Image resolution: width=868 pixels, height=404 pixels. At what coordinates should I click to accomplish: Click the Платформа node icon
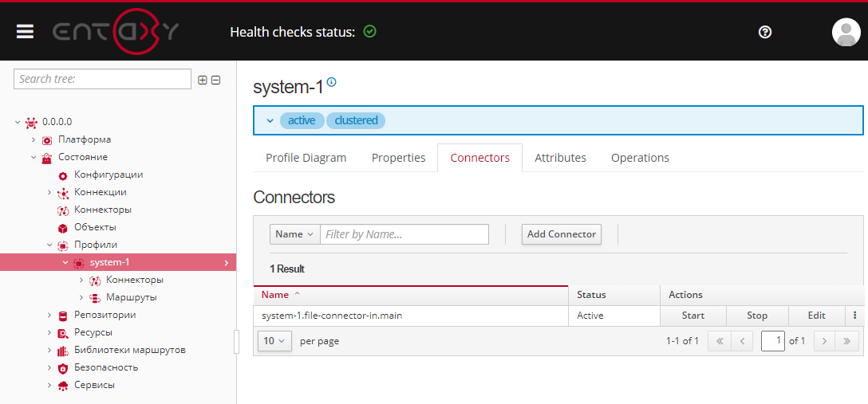47,139
